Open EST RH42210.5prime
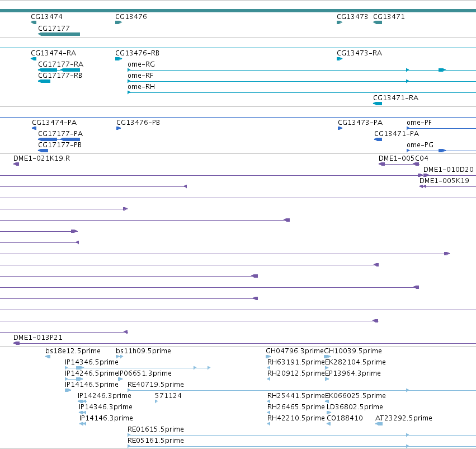The width and height of the screenshot is (476, 449). coord(296,419)
